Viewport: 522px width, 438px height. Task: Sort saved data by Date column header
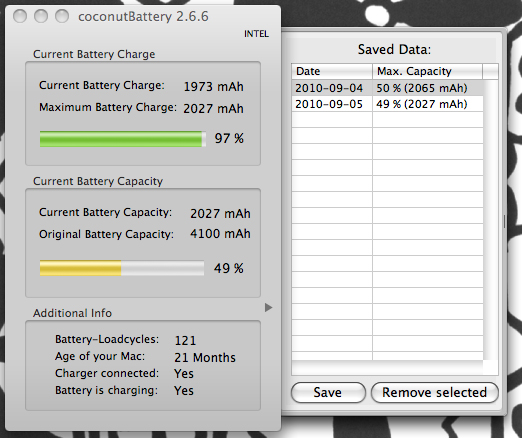point(332,71)
